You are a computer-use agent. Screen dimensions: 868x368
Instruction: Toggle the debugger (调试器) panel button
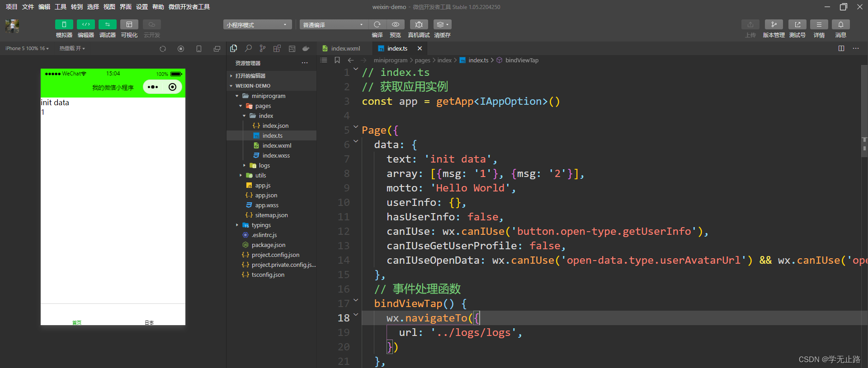click(108, 24)
